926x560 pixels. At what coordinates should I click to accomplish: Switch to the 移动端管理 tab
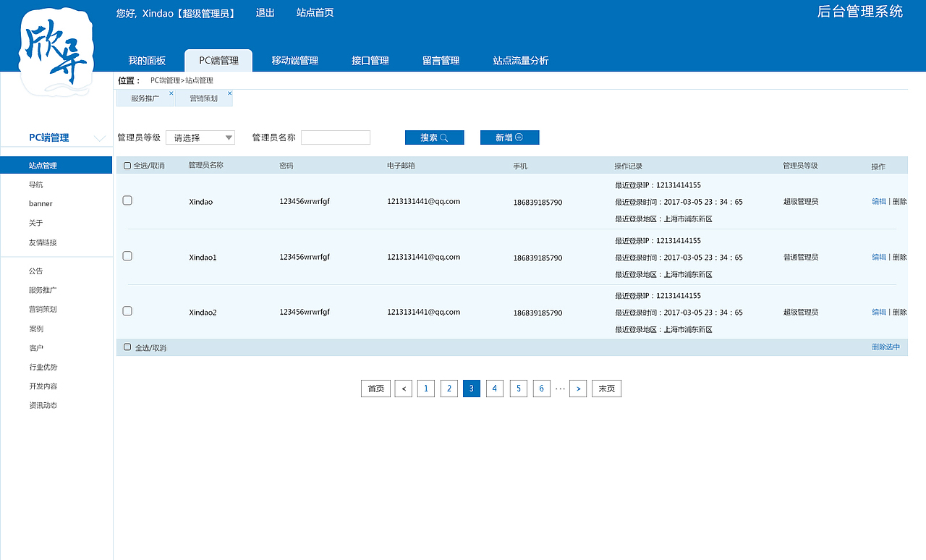[294, 61]
